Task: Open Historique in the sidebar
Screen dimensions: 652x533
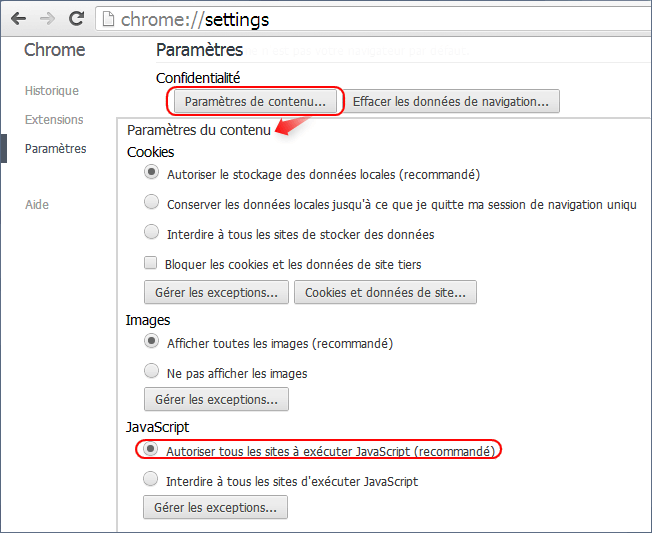Action: coord(52,91)
